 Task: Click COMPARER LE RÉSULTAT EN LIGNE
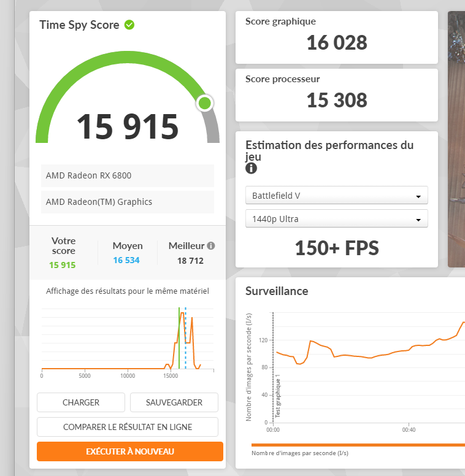(128, 427)
